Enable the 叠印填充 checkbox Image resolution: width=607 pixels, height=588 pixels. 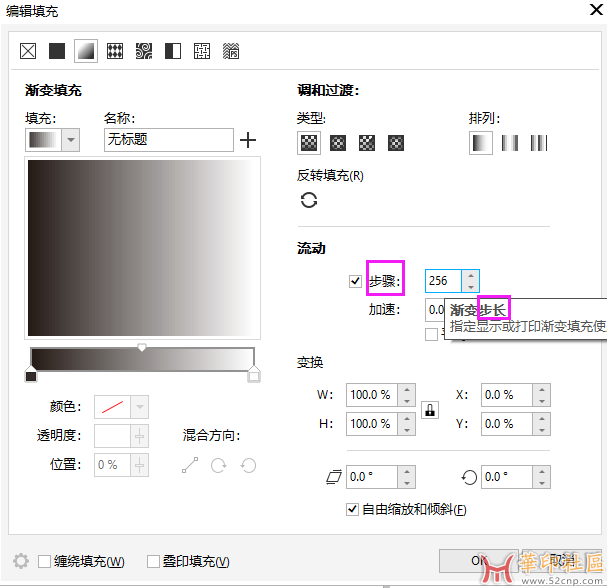153,561
